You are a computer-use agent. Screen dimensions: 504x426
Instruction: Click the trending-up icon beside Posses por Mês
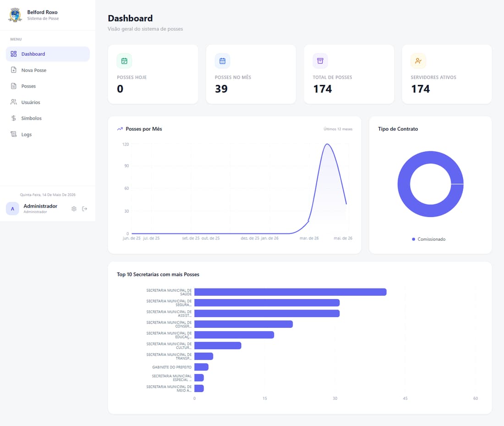pos(120,129)
